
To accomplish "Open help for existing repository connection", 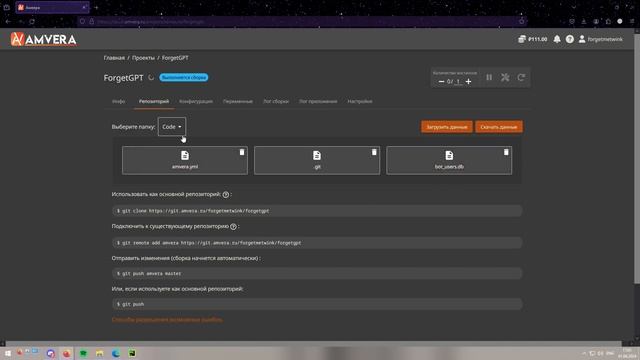I will (233, 227).
